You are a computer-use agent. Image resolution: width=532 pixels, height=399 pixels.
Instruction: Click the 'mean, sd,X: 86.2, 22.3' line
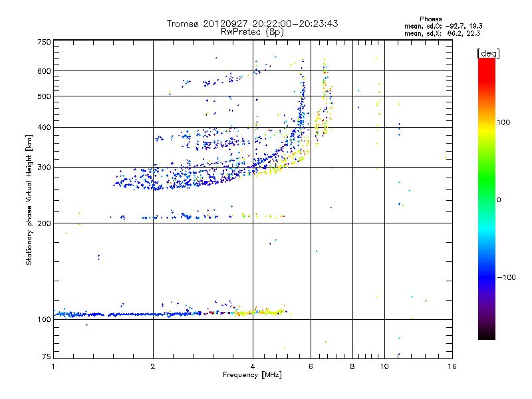(x=442, y=33)
